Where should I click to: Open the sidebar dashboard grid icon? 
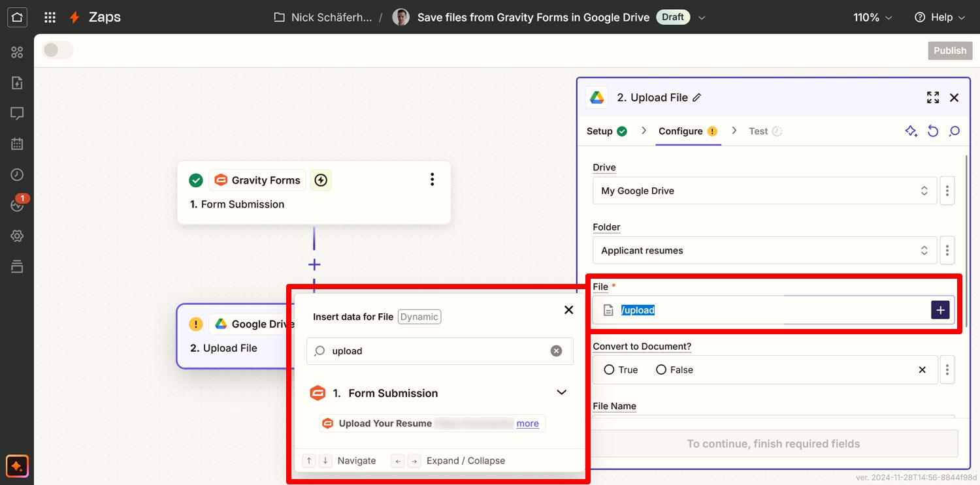coord(17,52)
